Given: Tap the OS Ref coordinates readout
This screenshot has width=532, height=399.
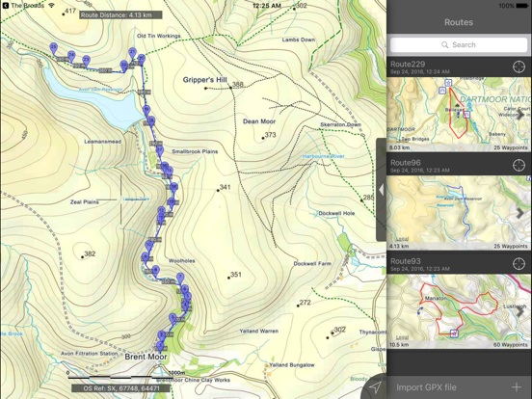Looking at the screenshot, I should click(121, 388).
